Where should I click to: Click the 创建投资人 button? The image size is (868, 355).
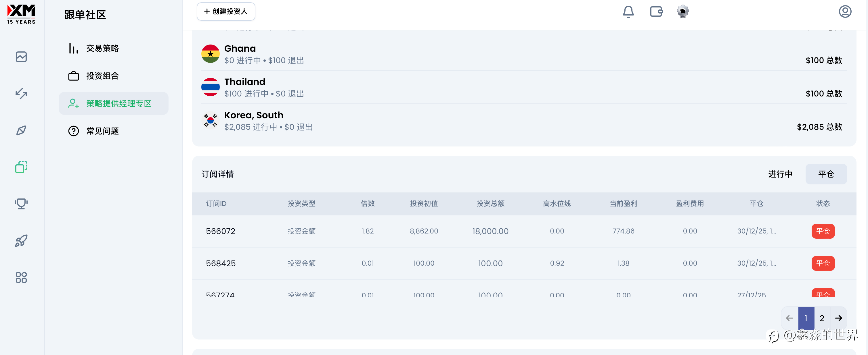point(226,11)
